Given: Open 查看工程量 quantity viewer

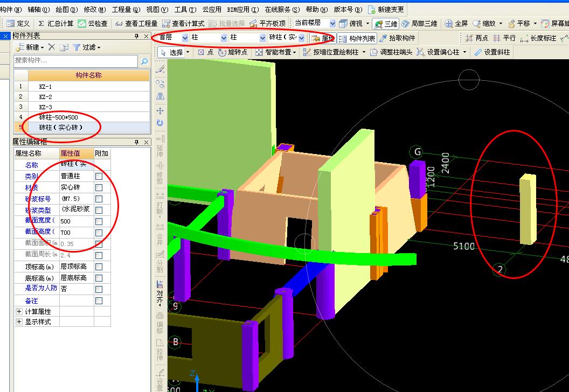Looking at the screenshot, I should (136, 24).
